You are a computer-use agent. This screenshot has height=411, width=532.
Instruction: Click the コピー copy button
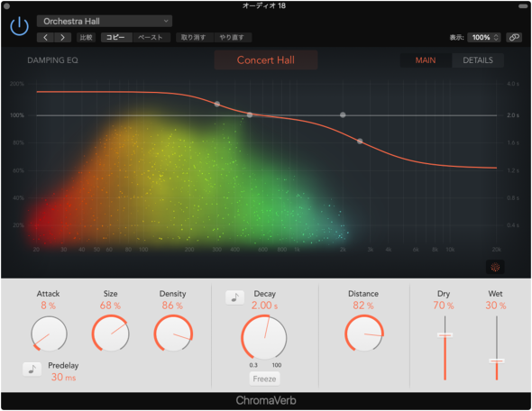tap(116, 37)
